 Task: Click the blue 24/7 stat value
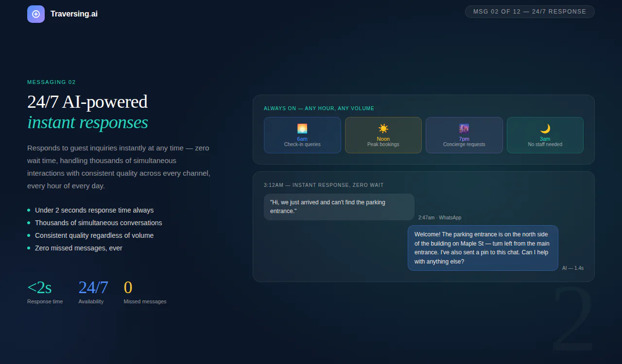click(x=93, y=287)
